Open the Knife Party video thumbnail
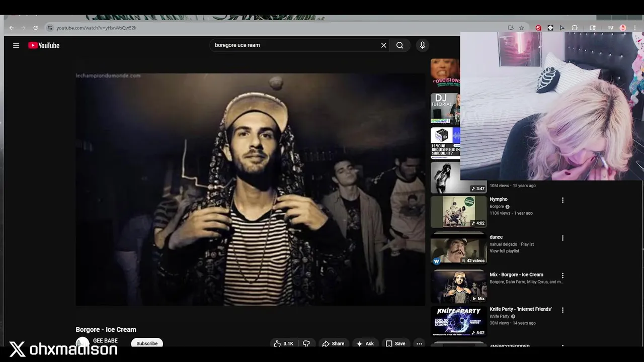This screenshot has height=362, width=644. tap(458, 321)
